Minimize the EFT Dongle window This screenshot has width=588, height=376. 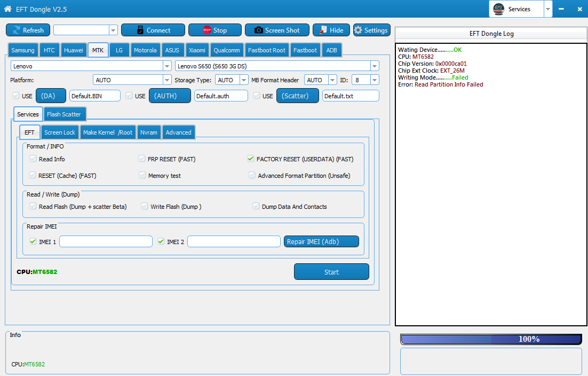pyautogui.click(x=561, y=9)
